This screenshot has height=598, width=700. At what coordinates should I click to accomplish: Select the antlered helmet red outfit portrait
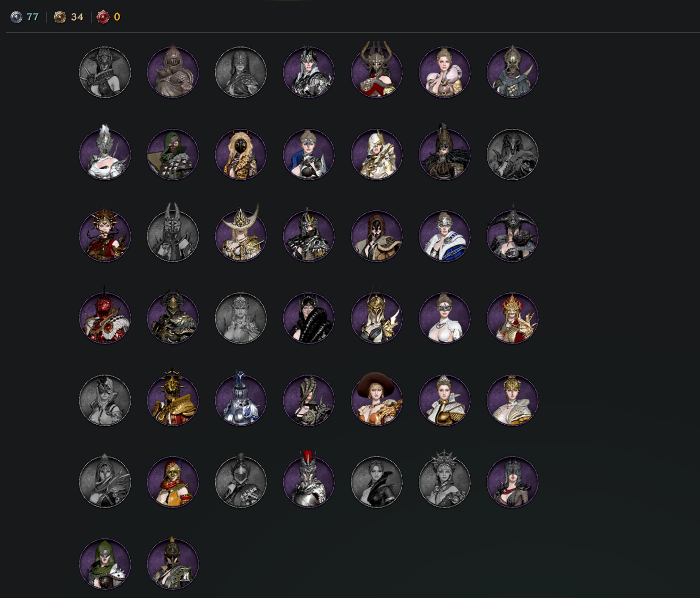(377, 69)
